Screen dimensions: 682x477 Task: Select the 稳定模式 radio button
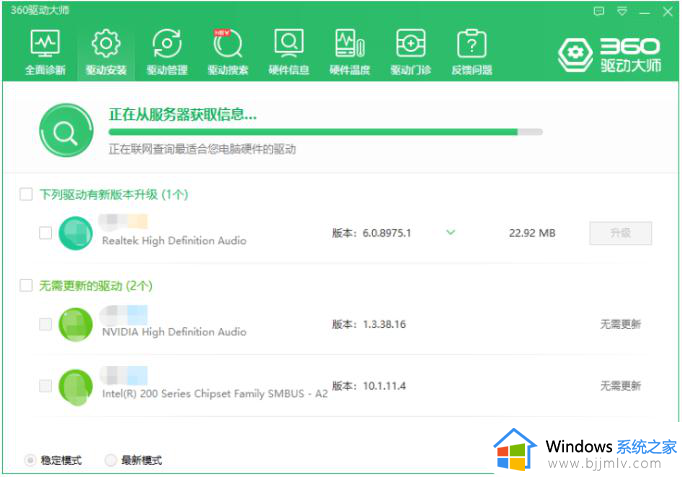(x=30, y=460)
